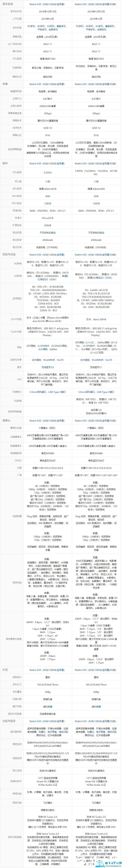Image resolution: width=123 pixels, height=868 pixels.
Task: Click the 发布会时间 row label
Action: click(16, 11)
